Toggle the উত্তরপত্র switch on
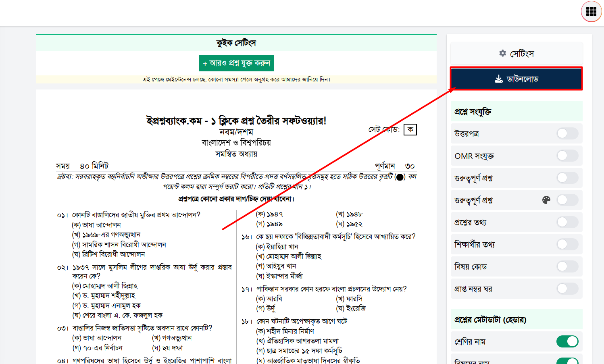 coord(567,133)
